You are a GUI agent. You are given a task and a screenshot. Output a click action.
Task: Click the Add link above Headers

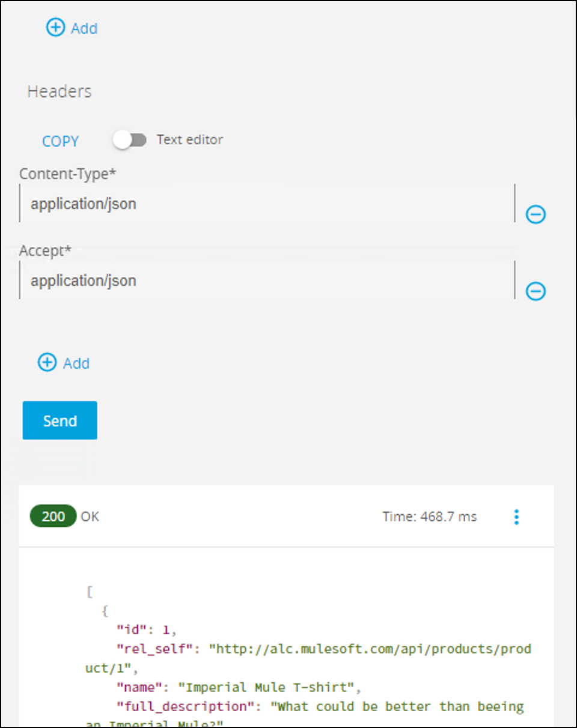84,28
